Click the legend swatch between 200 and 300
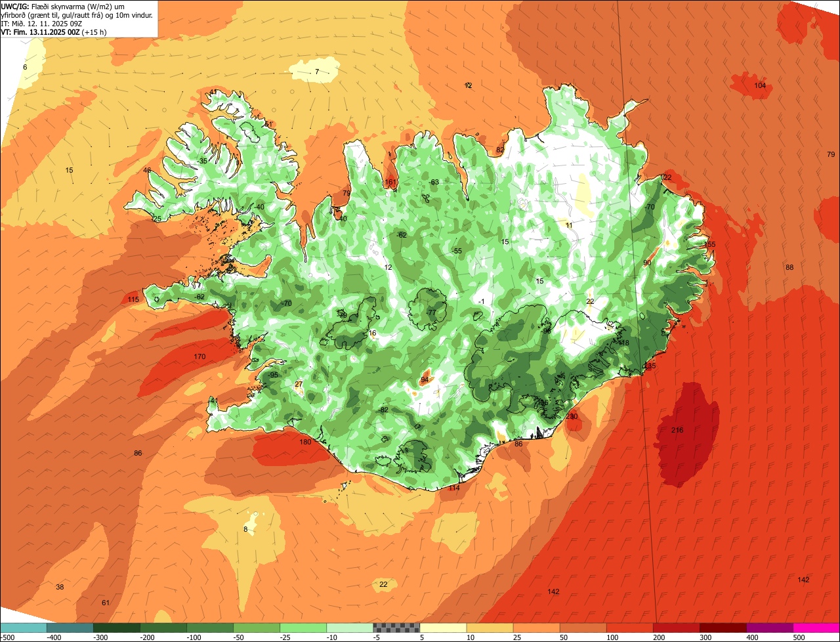840x642 pixels. 675,628
